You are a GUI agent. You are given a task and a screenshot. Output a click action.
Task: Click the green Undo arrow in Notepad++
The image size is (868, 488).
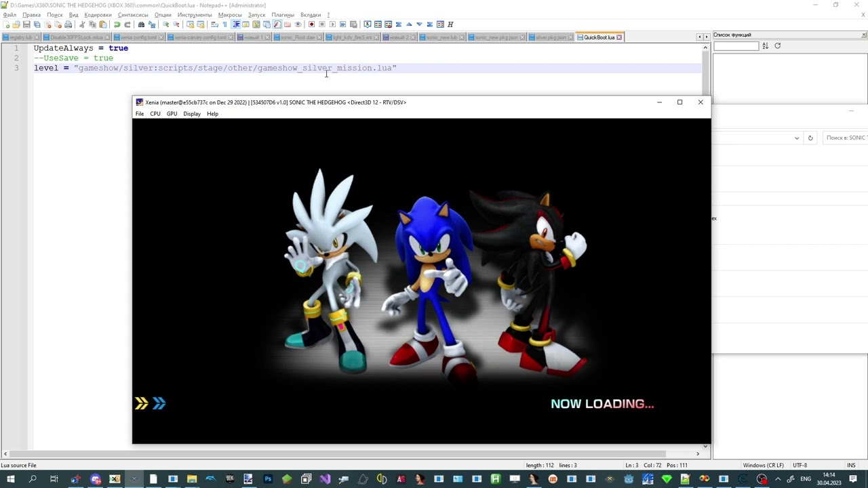click(117, 24)
